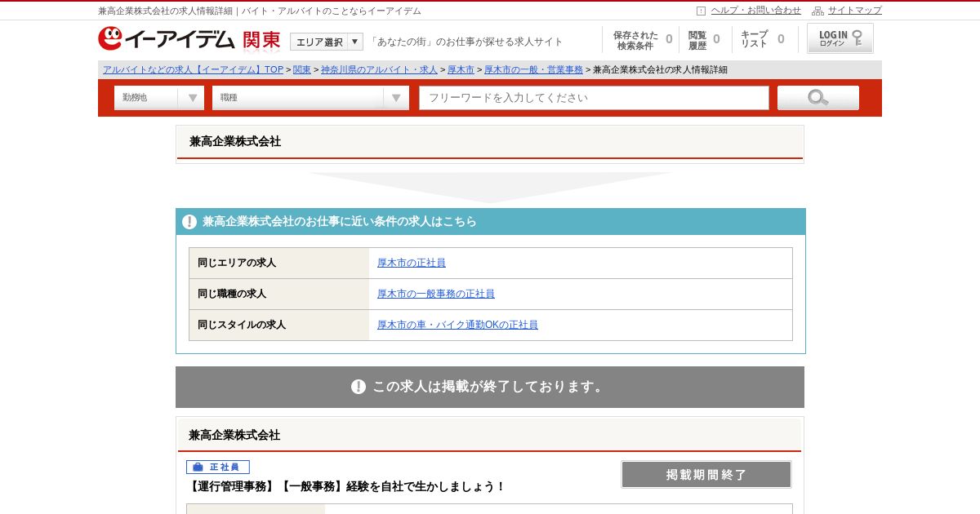980x514 pixels.
Task: Click the 同じエリアの求人 row label
Action: click(237, 263)
